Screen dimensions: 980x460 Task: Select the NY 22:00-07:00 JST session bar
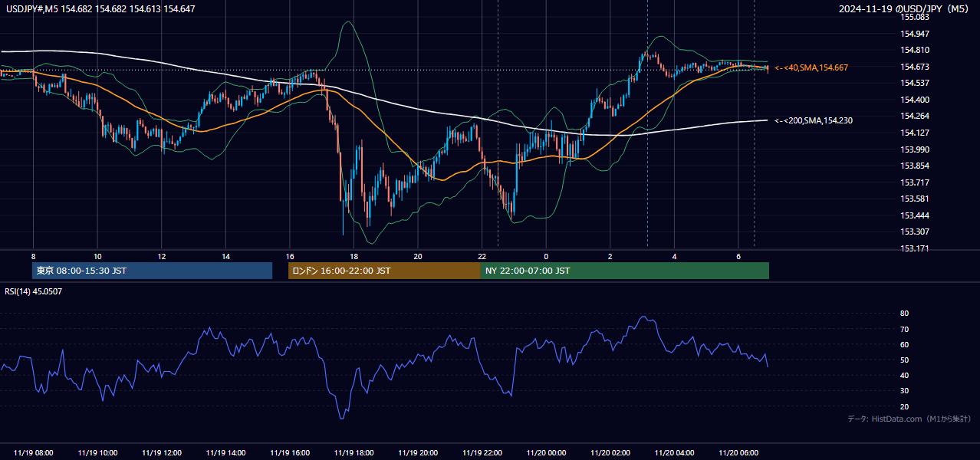coord(625,271)
